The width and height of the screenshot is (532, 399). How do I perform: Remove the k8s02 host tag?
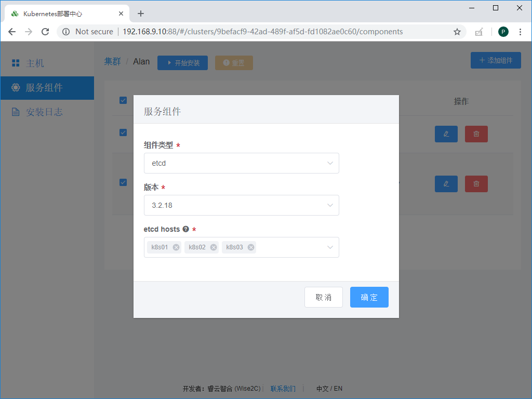click(213, 247)
